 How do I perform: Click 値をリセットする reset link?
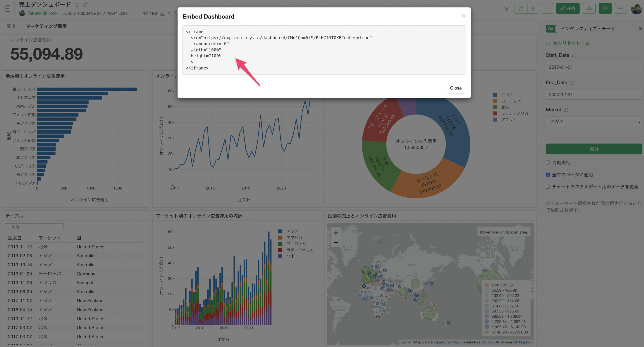click(x=567, y=43)
